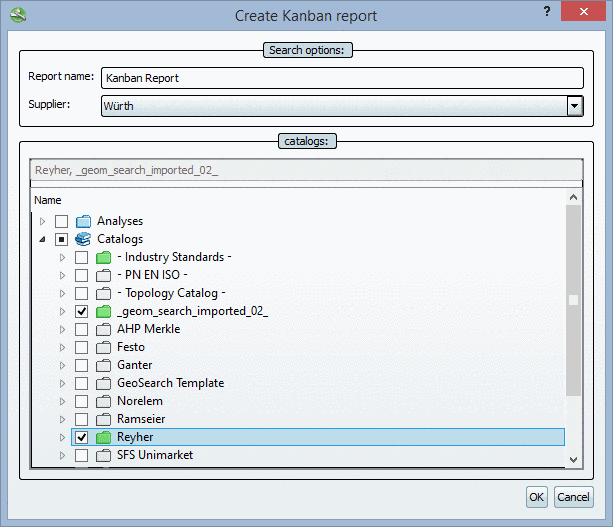The width and height of the screenshot is (613, 527).
Task: Enable the PN EN ISO checkbox
Action: pyautogui.click(x=81, y=275)
